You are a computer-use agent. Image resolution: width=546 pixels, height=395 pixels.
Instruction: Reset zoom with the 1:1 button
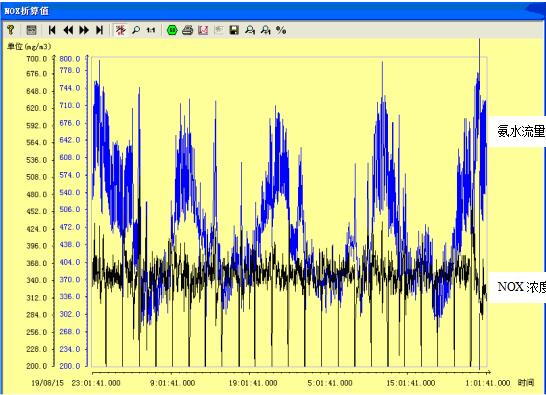[151, 30]
